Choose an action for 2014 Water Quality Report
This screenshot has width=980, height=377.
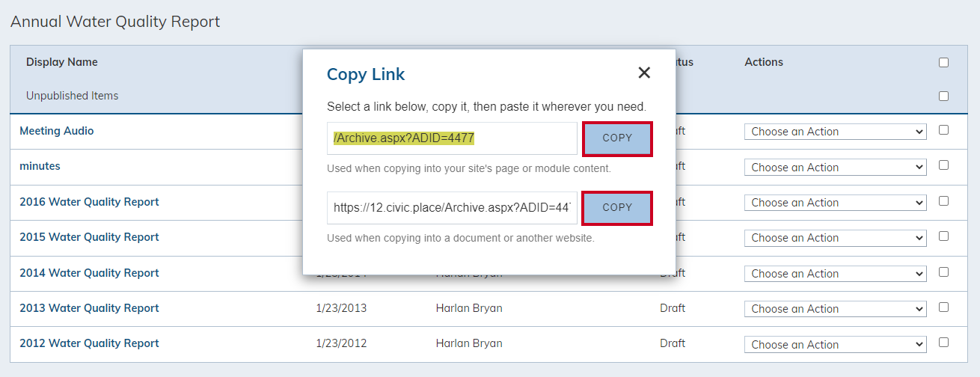tap(836, 274)
